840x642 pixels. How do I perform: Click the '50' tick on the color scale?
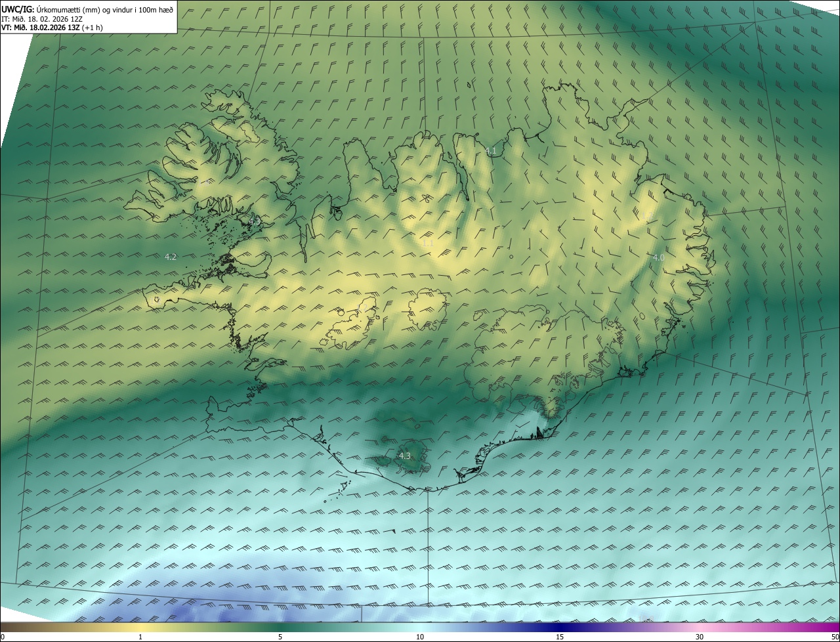pyautogui.click(x=835, y=637)
